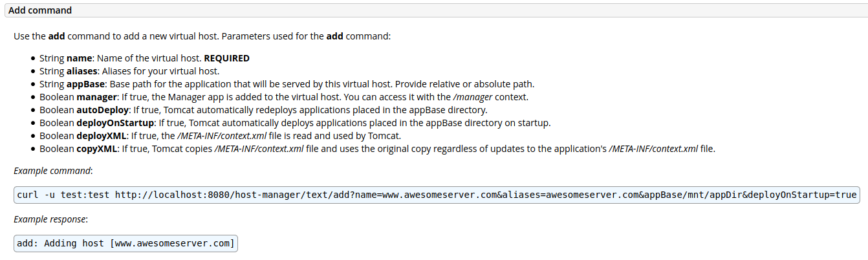Click the curl example command code box
868x260 pixels.
[x=437, y=195]
